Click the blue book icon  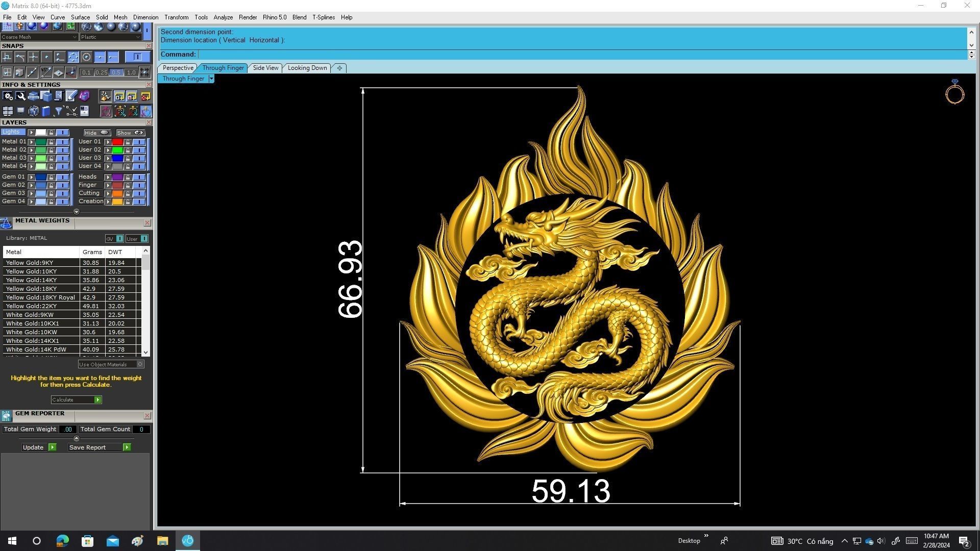[46, 111]
